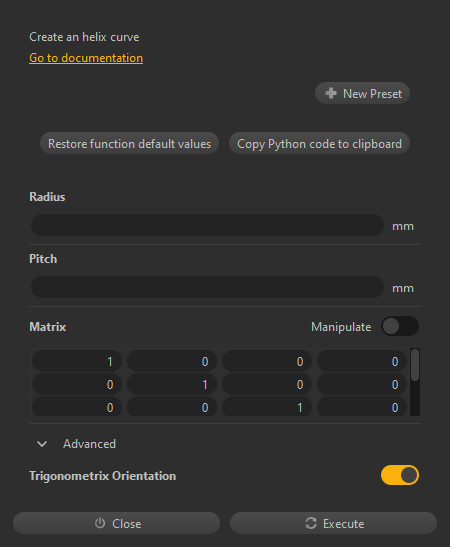The image size is (450, 547).
Task: Click Restore function default values button
Action: pyautogui.click(x=129, y=143)
